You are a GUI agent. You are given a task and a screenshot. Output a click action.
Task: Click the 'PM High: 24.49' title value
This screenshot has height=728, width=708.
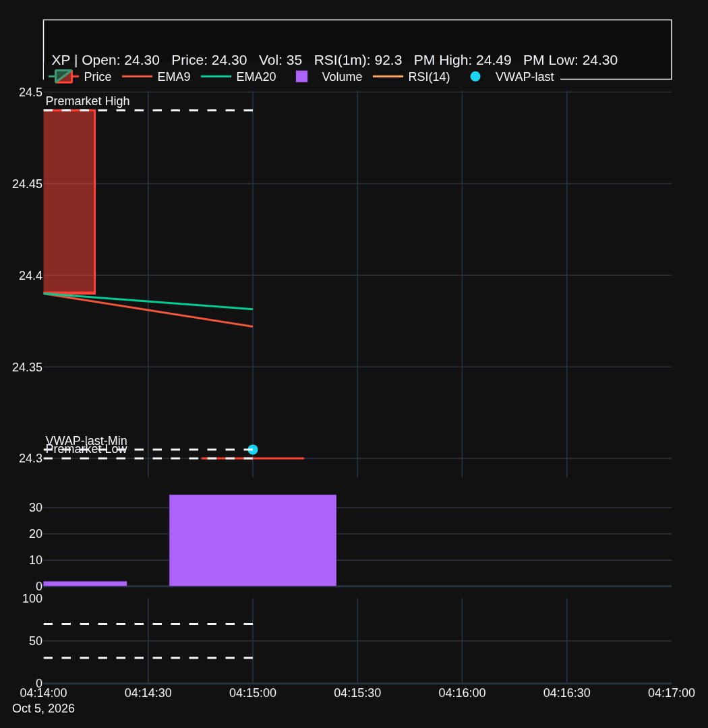463,61
